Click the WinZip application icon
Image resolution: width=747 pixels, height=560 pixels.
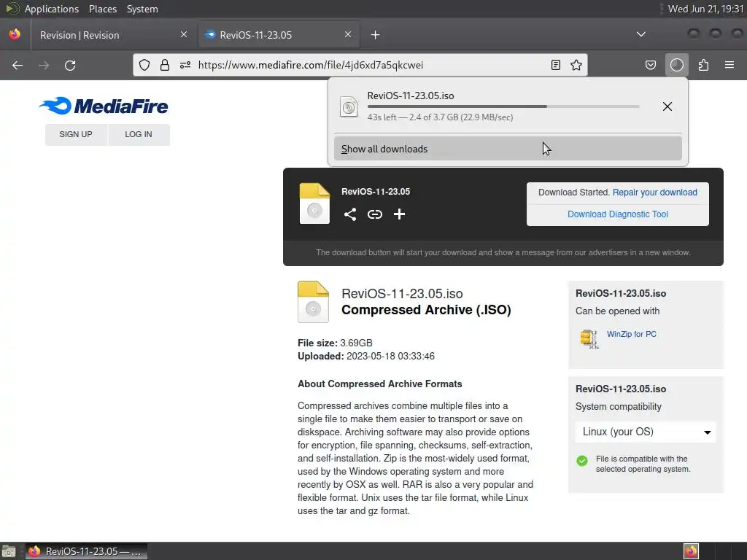tap(589, 338)
